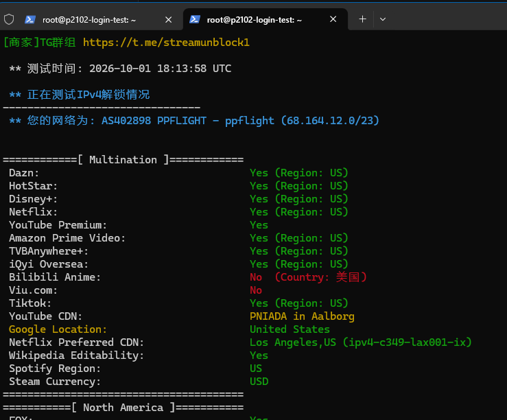Viewport: 507px width, 420px height.
Task: Click the Yes (Region: US) result for Tiktok
Action: 298,303
